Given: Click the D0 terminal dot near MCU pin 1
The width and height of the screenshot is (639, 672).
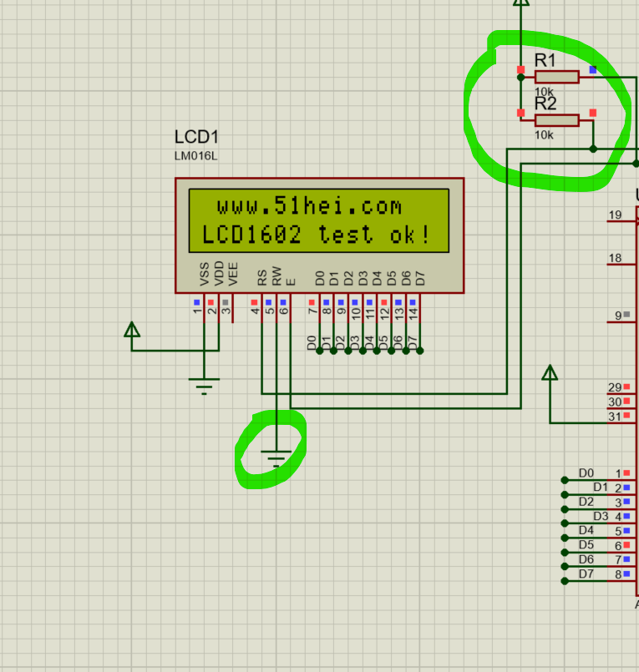Looking at the screenshot, I should (565, 480).
